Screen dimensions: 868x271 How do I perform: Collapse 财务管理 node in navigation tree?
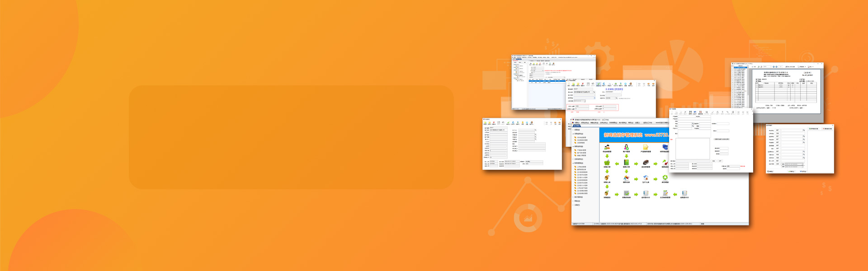pos(573,163)
